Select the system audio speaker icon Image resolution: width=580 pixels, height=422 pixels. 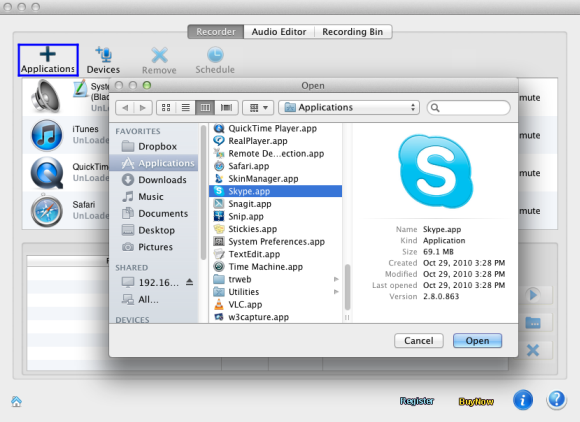pos(46,97)
